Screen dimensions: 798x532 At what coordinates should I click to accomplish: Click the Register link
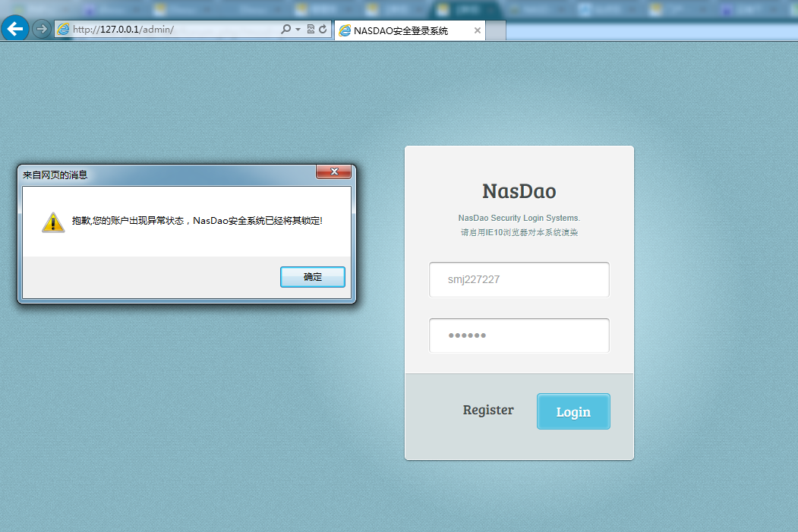(488, 410)
